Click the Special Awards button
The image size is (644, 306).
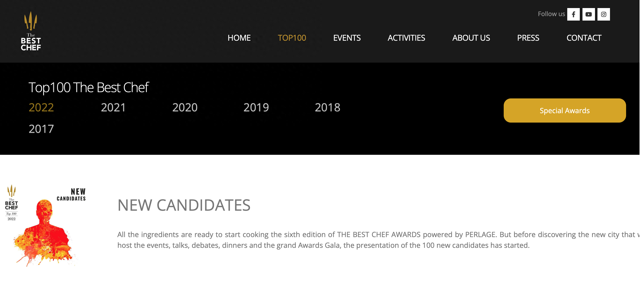coord(565,110)
